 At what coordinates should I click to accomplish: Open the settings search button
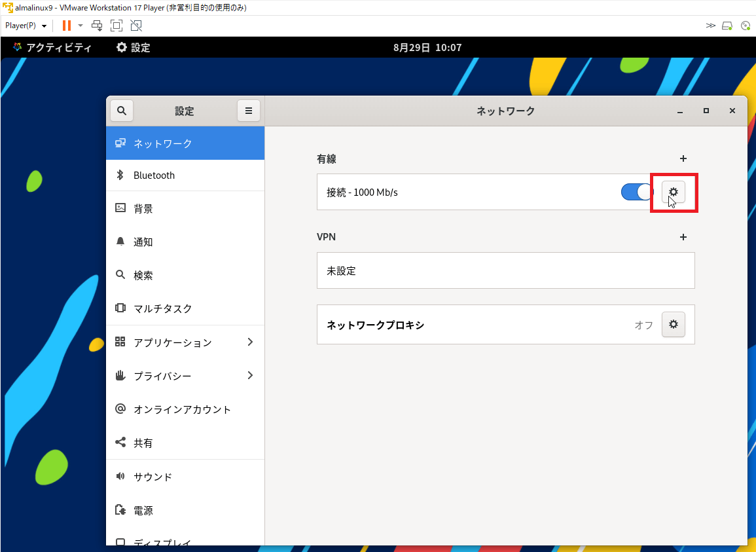(x=122, y=111)
